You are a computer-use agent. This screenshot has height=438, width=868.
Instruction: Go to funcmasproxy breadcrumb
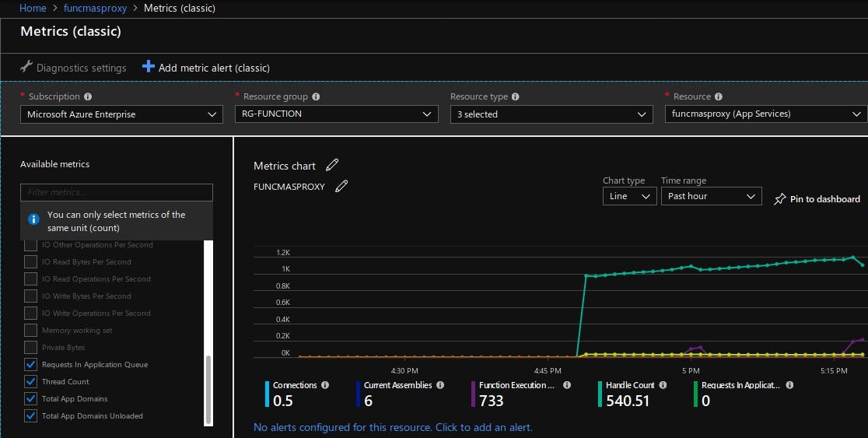(95, 9)
